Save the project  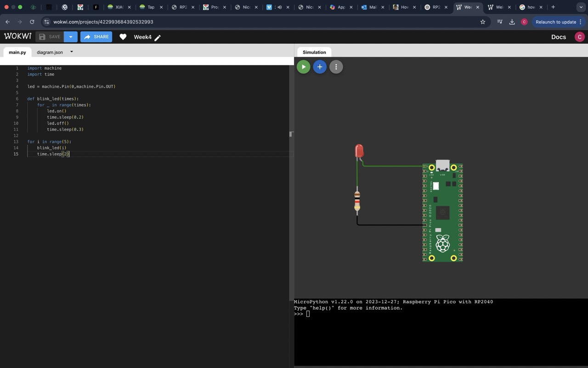pos(50,37)
